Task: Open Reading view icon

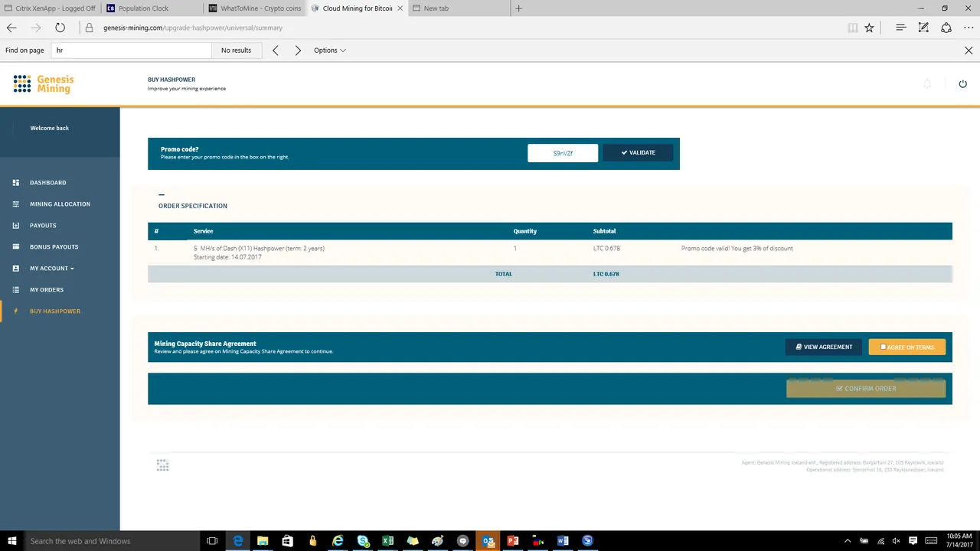Action: tap(853, 28)
